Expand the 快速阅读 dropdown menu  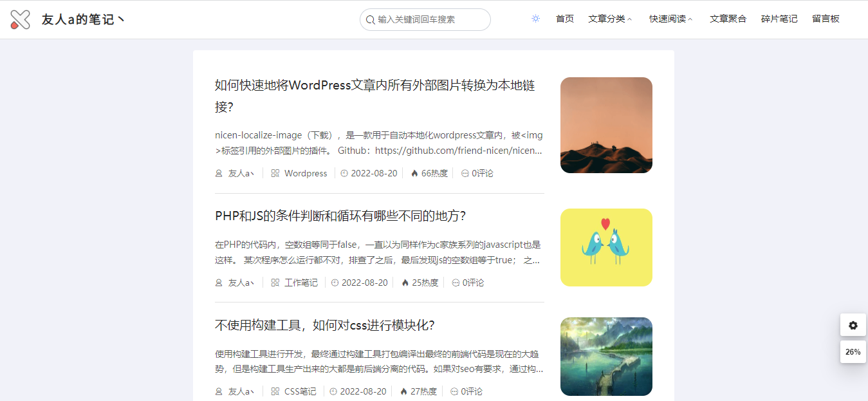667,19
